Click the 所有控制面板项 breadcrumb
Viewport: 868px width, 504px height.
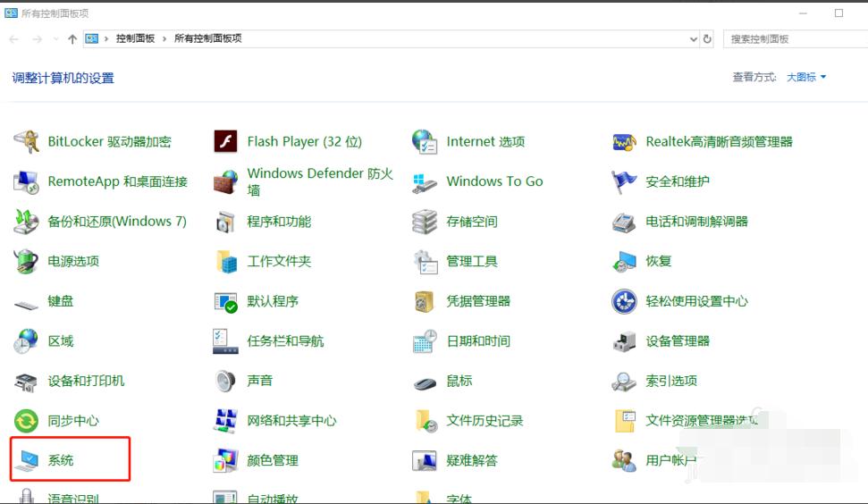click(x=207, y=38)
